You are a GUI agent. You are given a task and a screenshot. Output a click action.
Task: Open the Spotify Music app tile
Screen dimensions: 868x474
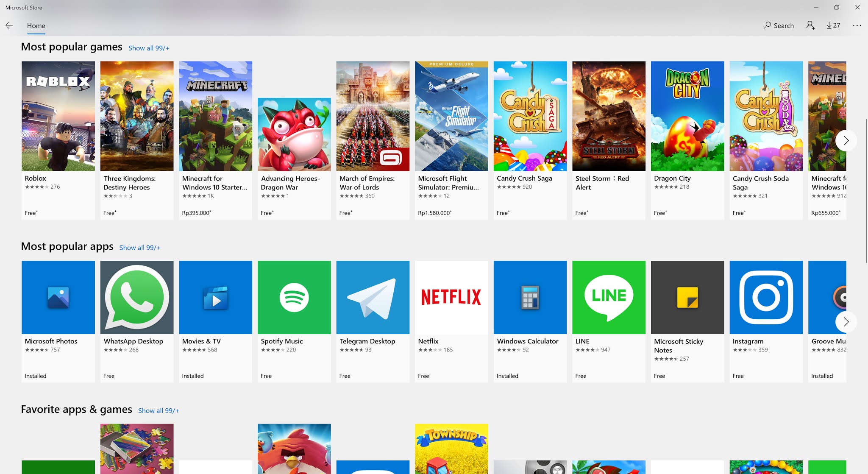pyautogui.click(x=294, y=297)
